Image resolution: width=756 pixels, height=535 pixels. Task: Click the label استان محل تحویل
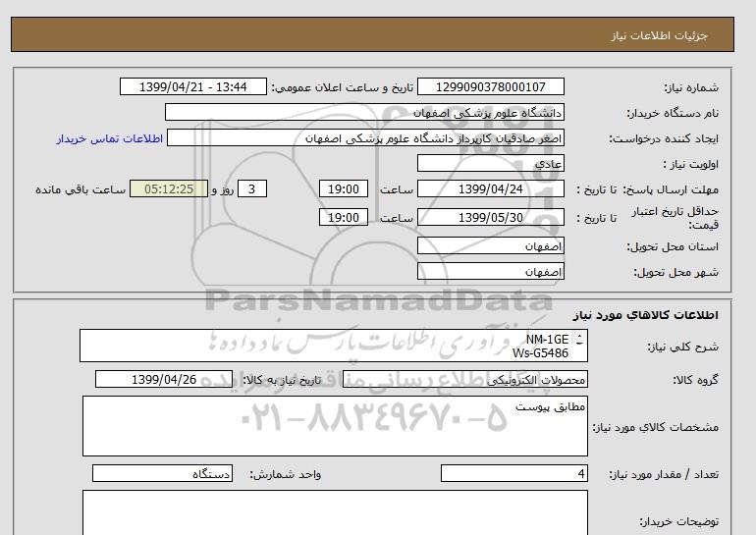click(x=673, y=246)
